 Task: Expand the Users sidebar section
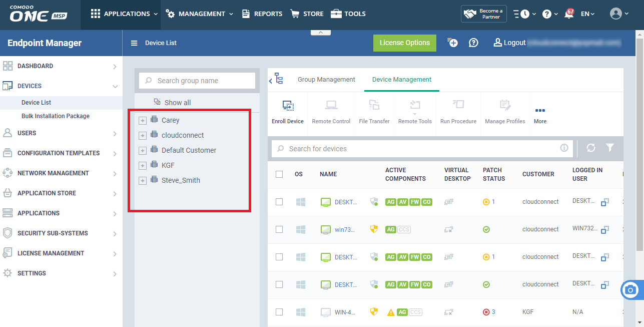click(x=61, y=133)
